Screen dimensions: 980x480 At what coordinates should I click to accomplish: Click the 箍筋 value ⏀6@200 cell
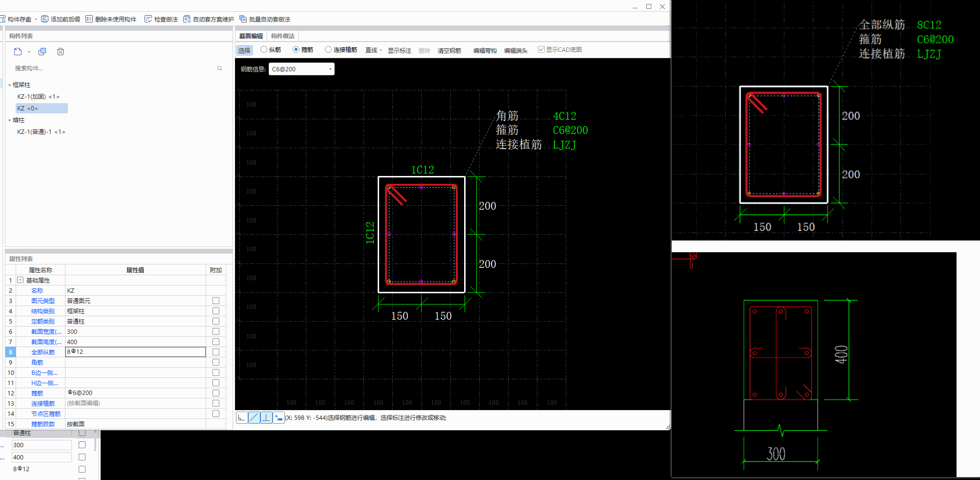[x=135, y=393]
